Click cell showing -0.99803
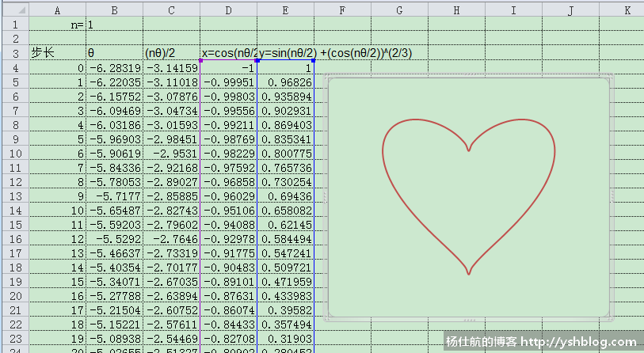Image resolution: width=644 pixels, height=353 pixels. tap(229, 96)
